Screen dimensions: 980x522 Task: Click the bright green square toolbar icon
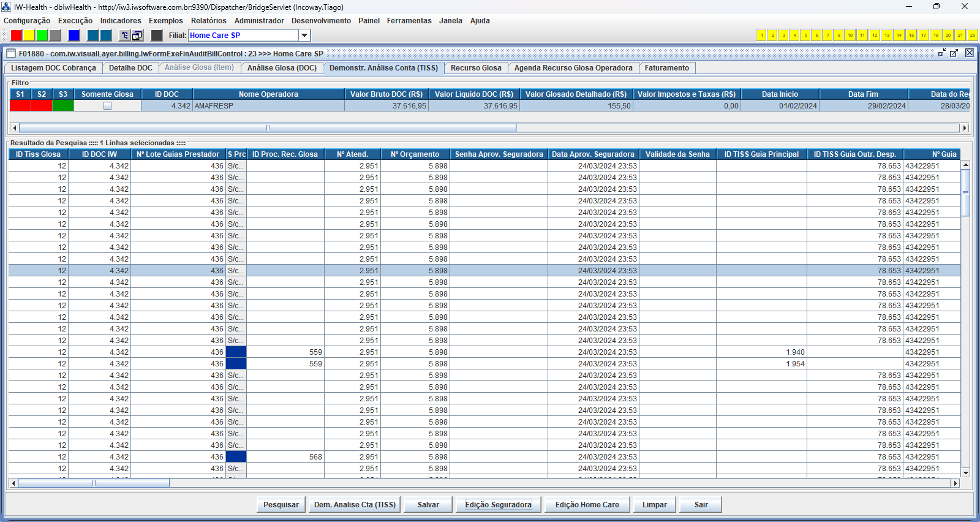[42, 36]
